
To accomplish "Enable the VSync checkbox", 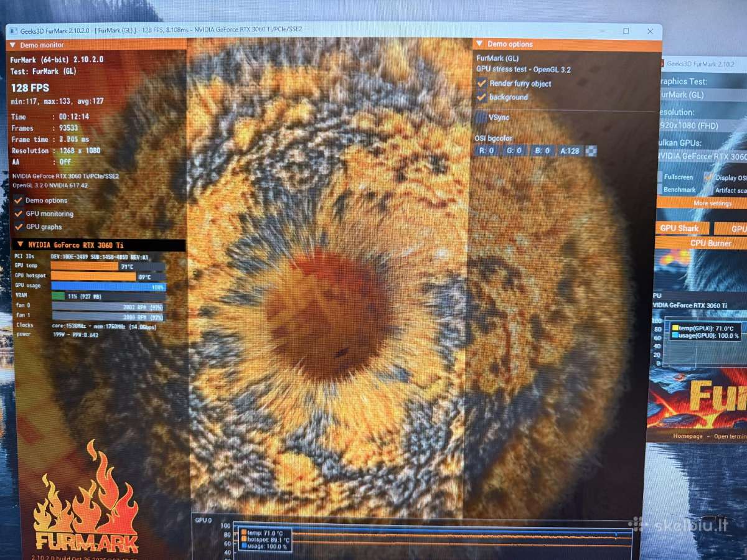I will click(x=481, y=117).
